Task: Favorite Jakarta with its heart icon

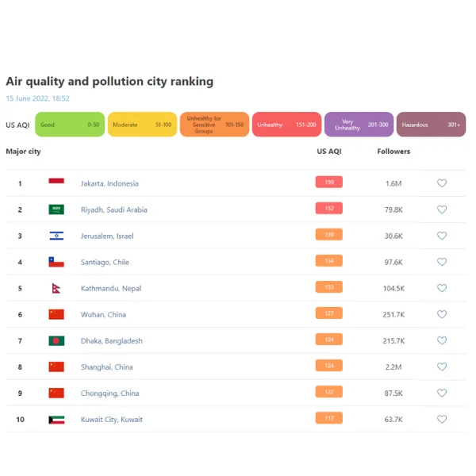Action: click(x=442, y=183)
